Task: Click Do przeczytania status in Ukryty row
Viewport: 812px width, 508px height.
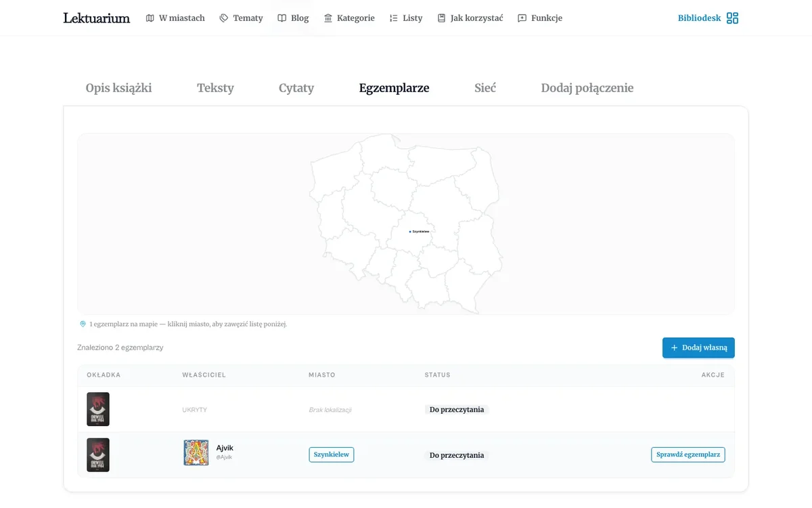Action: pyautogui.click(x=457, y=410)
